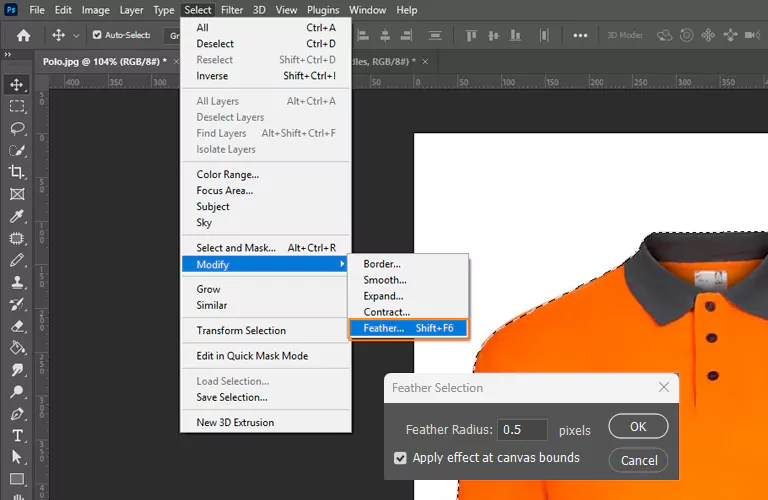The image size is (768, 500).
Task: Click Cancel in Feather Selection dialog
Action: [x=638, y=460]
